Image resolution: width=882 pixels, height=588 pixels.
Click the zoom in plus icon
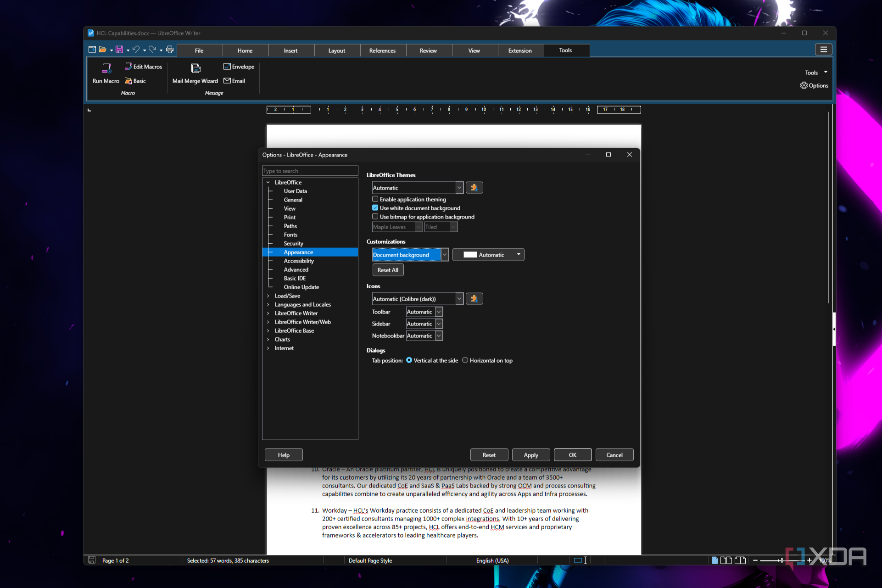[809, 560]
